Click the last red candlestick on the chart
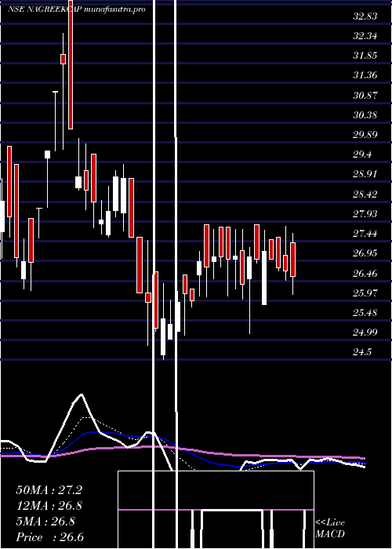This screenshot has height=549, width=392. (x=293, y=260)
